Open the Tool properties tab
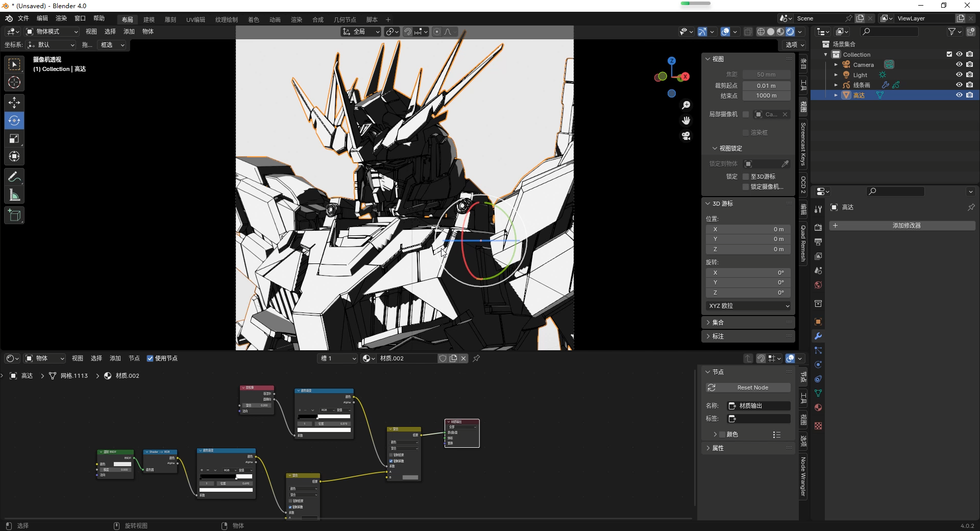 (x=818, y=209)
